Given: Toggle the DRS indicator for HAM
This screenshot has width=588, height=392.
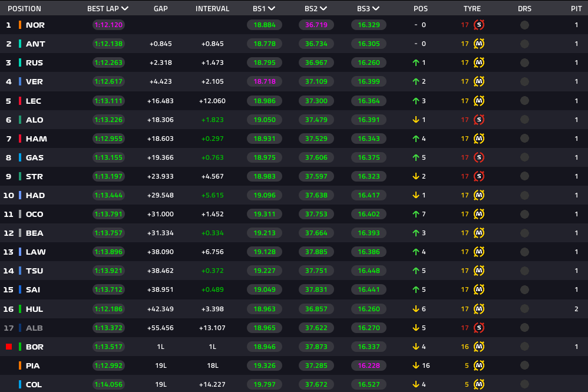Looking at the screenshot, I should click(524, 139).
